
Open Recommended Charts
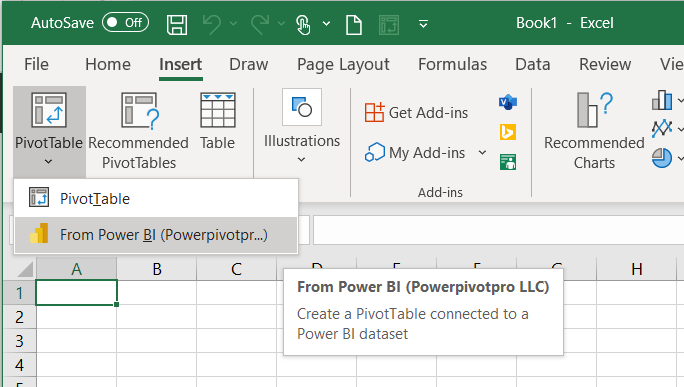pyautogui.click(x=594, y=131)
